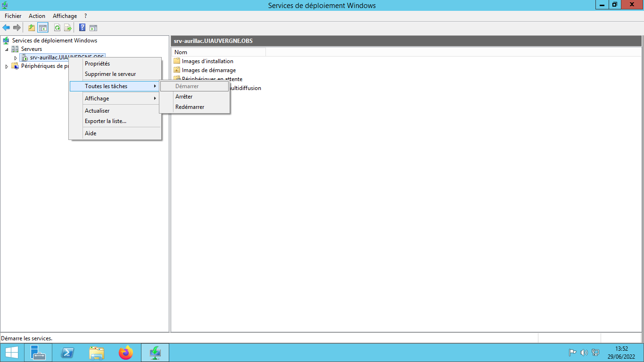Click the server icon next to Serveurs
Viewport: 644px width, 362px height.
[15, 49]
